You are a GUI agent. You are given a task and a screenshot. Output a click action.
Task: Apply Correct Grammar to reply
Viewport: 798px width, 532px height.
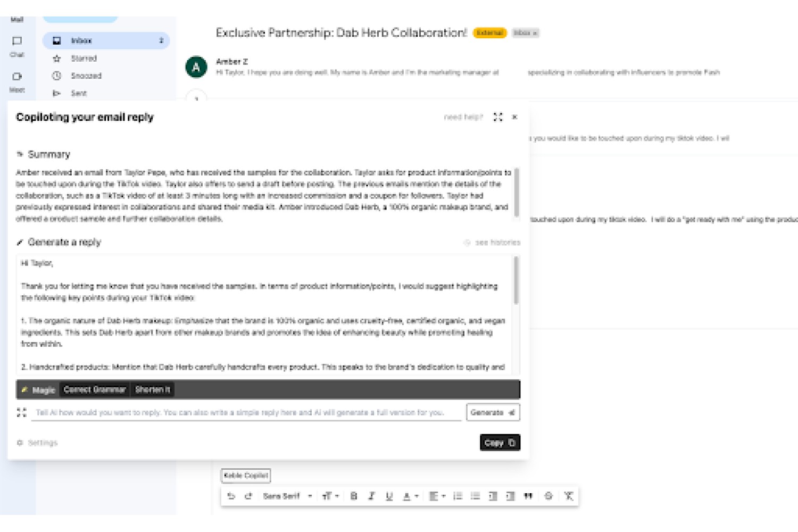click(95, 390)
